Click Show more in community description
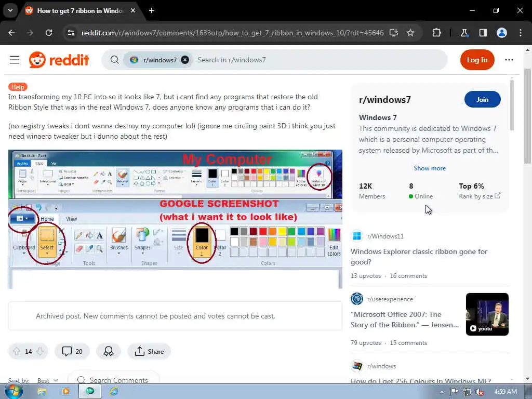The width and height of the screenshot is (532, 399). click(430, 168)
